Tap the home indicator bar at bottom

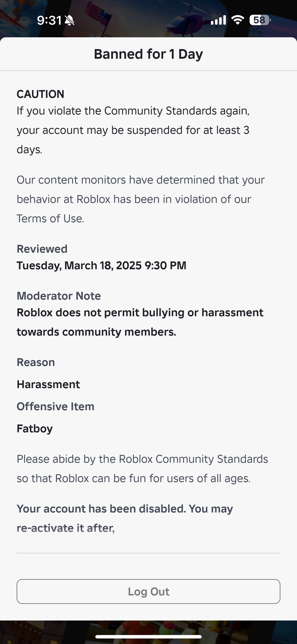tap(148, 637)
